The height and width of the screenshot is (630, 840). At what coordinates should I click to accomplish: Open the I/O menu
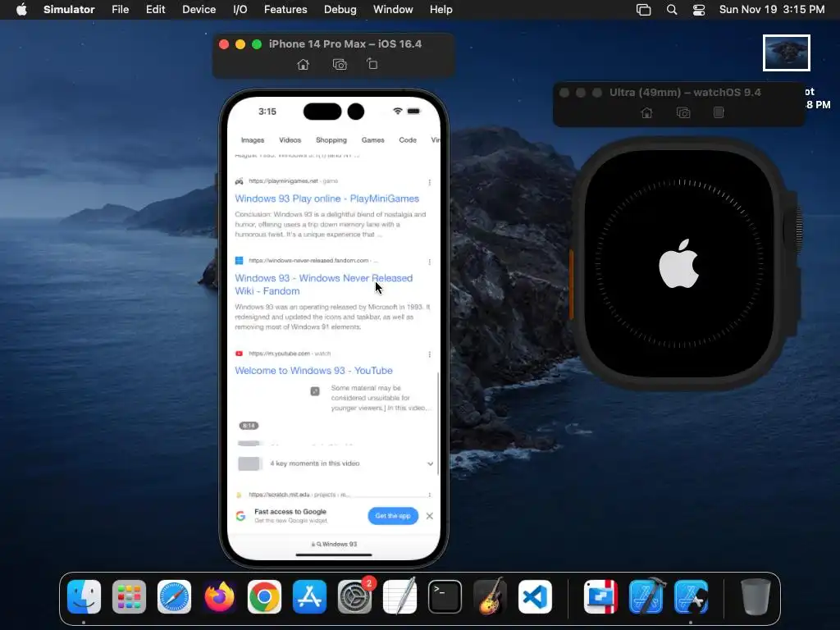[x=240, y=9]
